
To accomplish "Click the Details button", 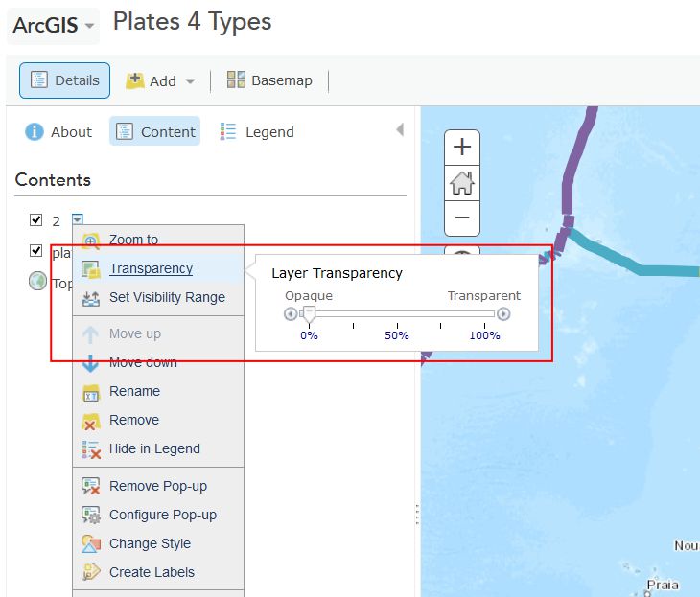I will (65, 80).
